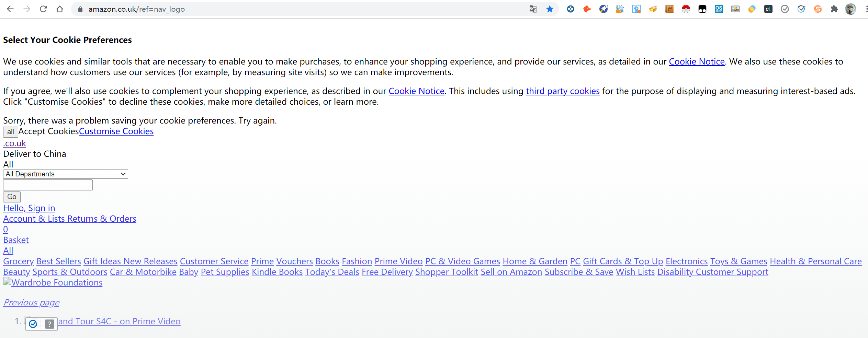Open the OS addon extension icon

[x=719, y=9]
